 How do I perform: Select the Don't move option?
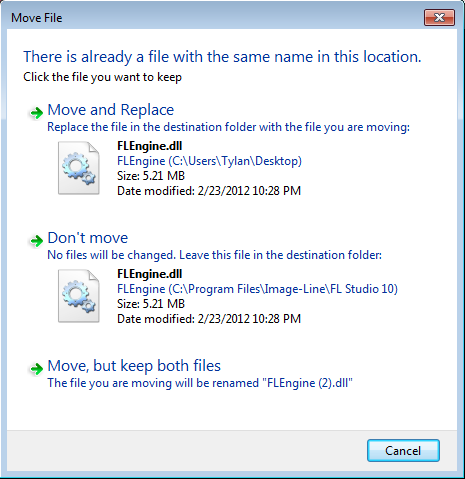88,238
